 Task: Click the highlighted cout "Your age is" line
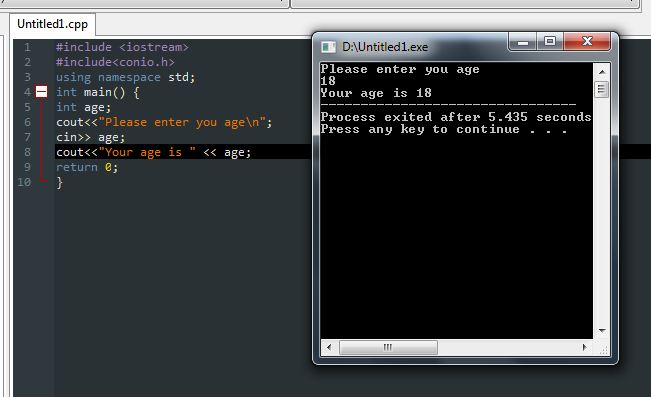click(154, 152)
